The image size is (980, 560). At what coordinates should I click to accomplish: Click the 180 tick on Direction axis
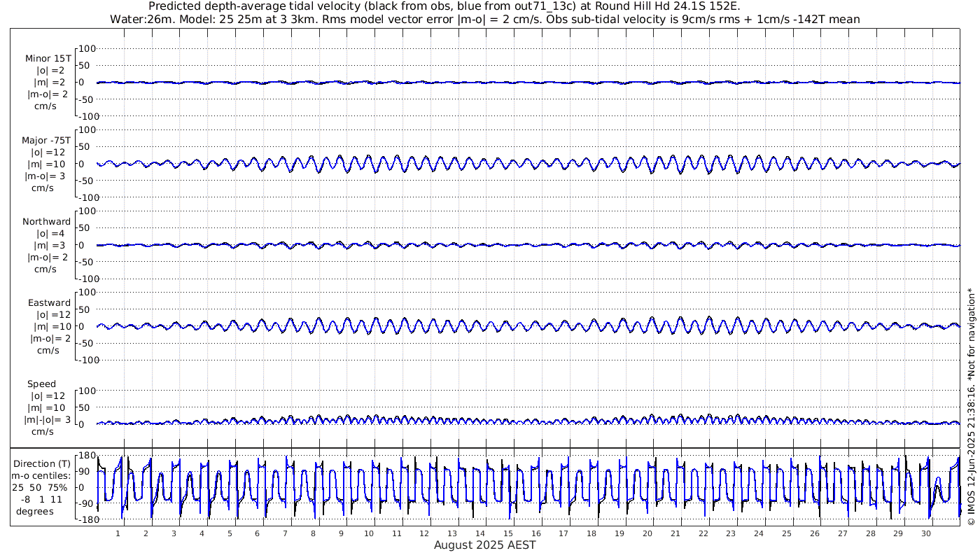point(87,456)
